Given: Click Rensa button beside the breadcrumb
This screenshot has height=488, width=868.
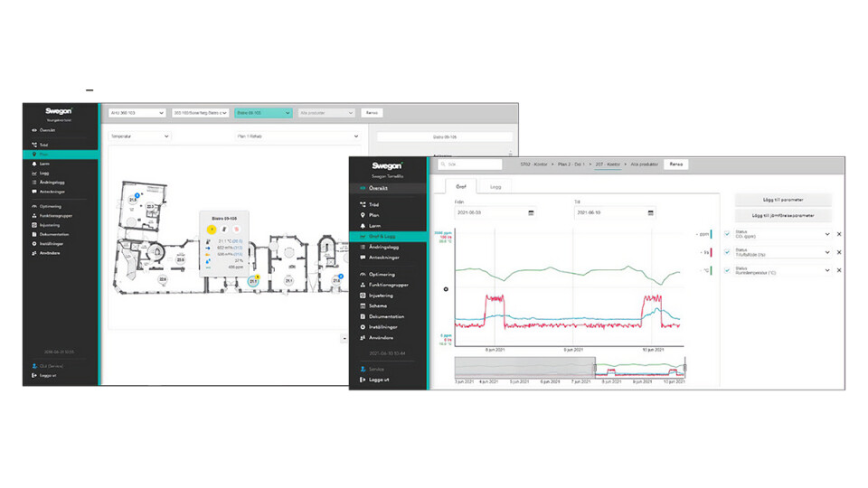Looking at the screenshot, I should pyautogui.click(x=675, y=164).
